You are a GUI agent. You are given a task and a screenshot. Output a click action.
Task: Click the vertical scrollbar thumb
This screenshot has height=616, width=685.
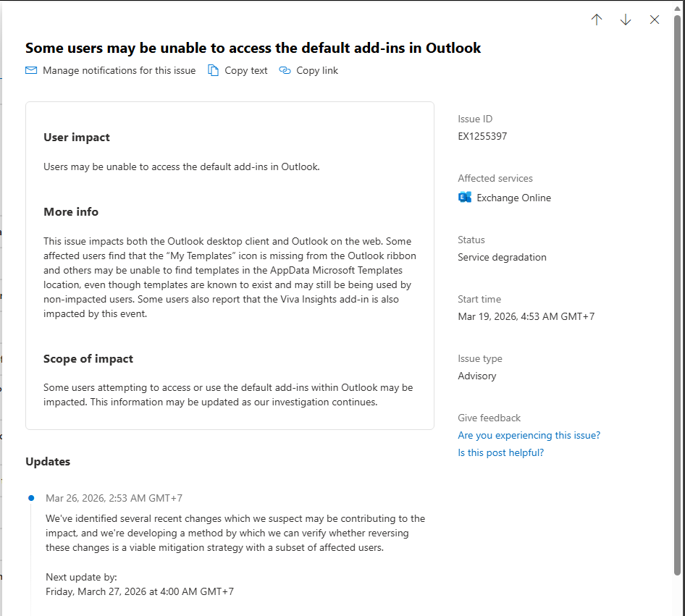678,295
